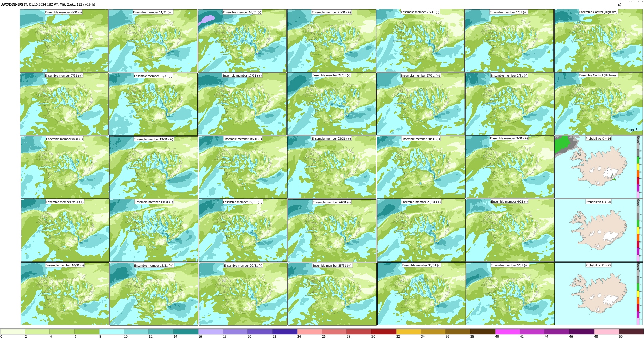Click the Ensemble member 16/31 (-) map panel
Screen dimensions: 644x339
[x=242, y=41]
